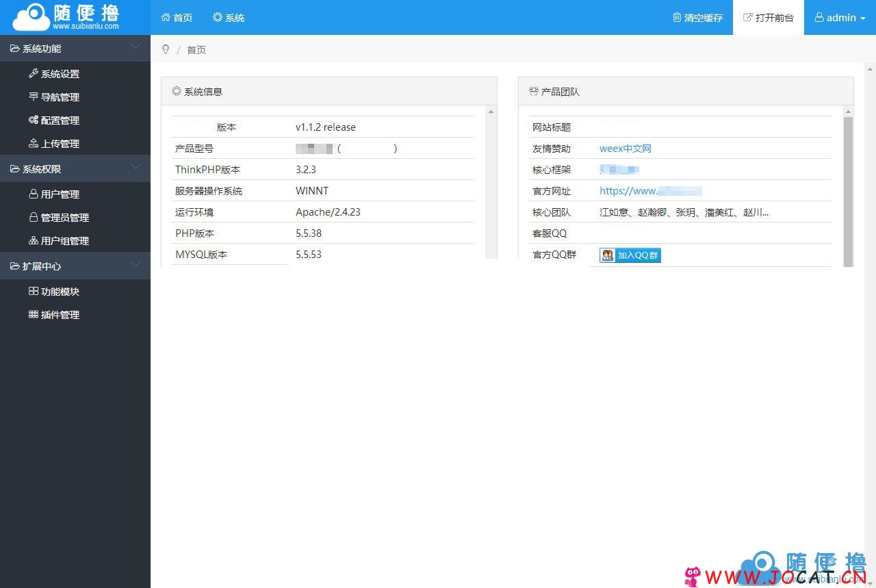876x588 pixels.
Task: Click the external link icon for 打开前台
Action: pos(748,17)
